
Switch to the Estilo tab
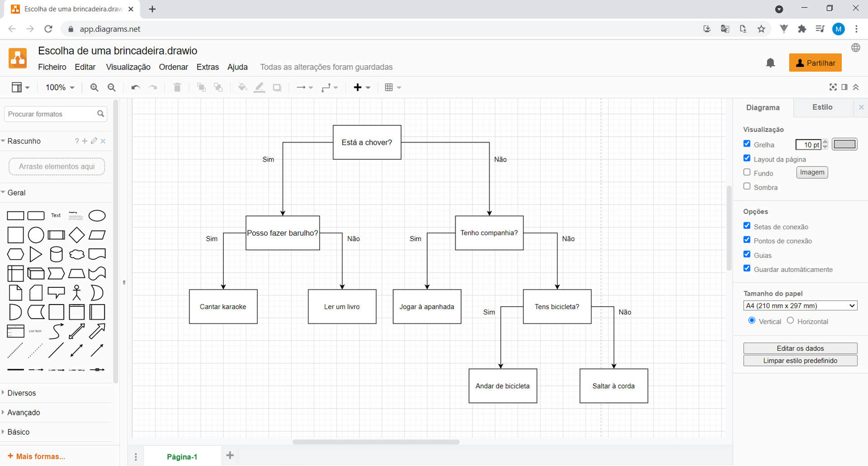[822, 107]
